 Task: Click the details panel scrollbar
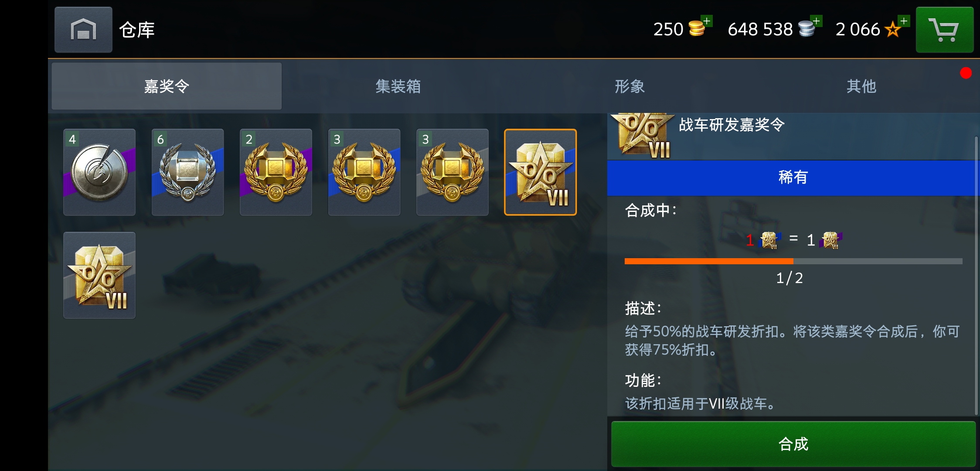(977, 276)
